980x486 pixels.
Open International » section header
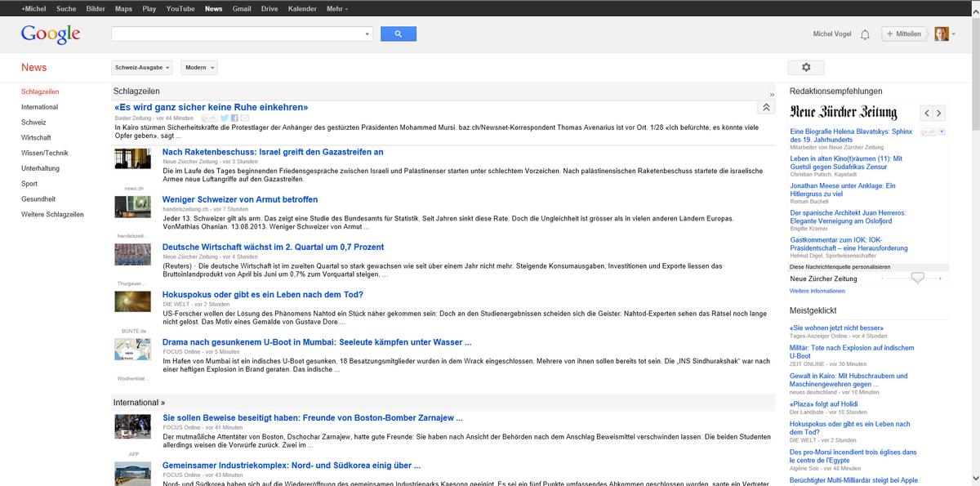[x=139, y=403]
